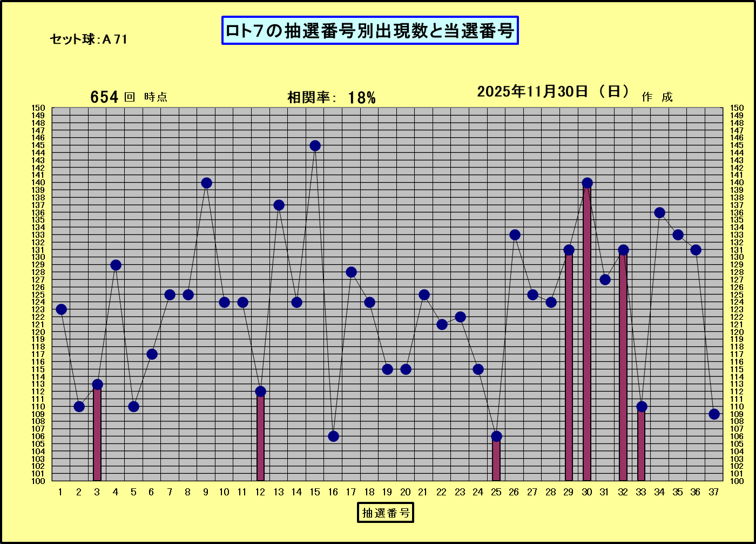Click the data point above number 1
Viewport: 756px width, 544px height.
[x=61, y=310]
